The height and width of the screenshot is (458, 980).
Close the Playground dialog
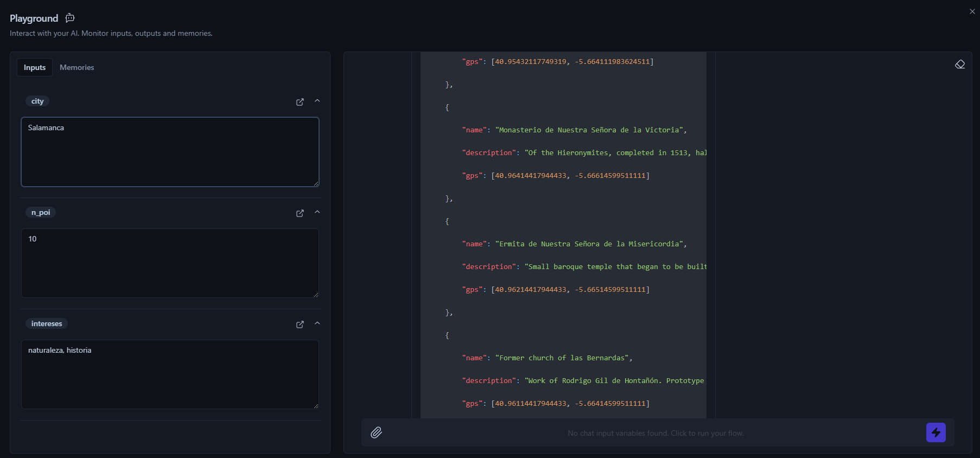(972, 11)
